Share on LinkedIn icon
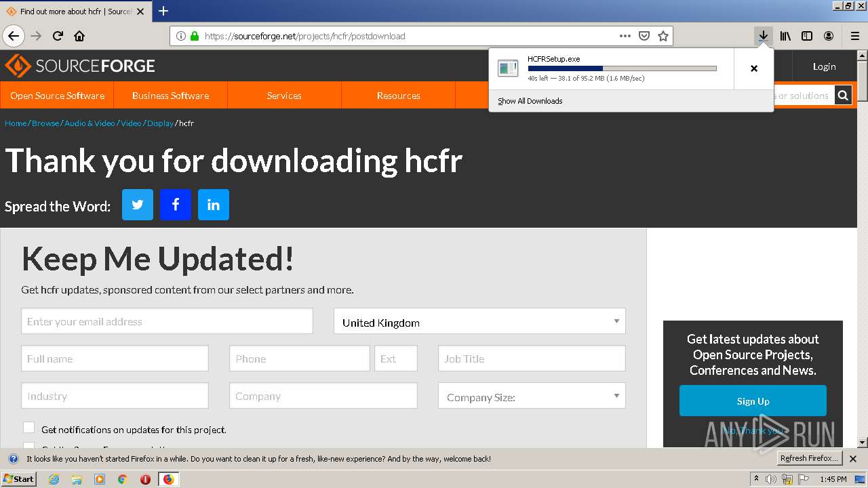Viewport: 868px width, 488px height. (214, 205)
